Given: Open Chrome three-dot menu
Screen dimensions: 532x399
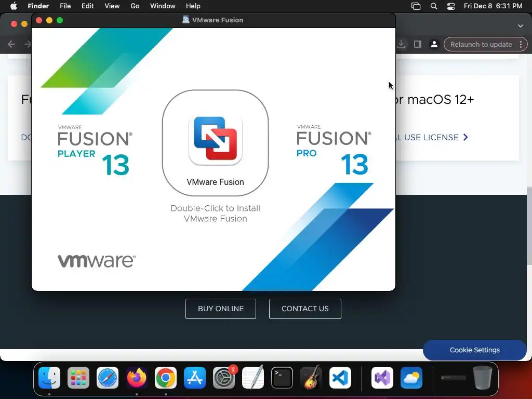Looking at the screenshot, I should pos(521,45).
